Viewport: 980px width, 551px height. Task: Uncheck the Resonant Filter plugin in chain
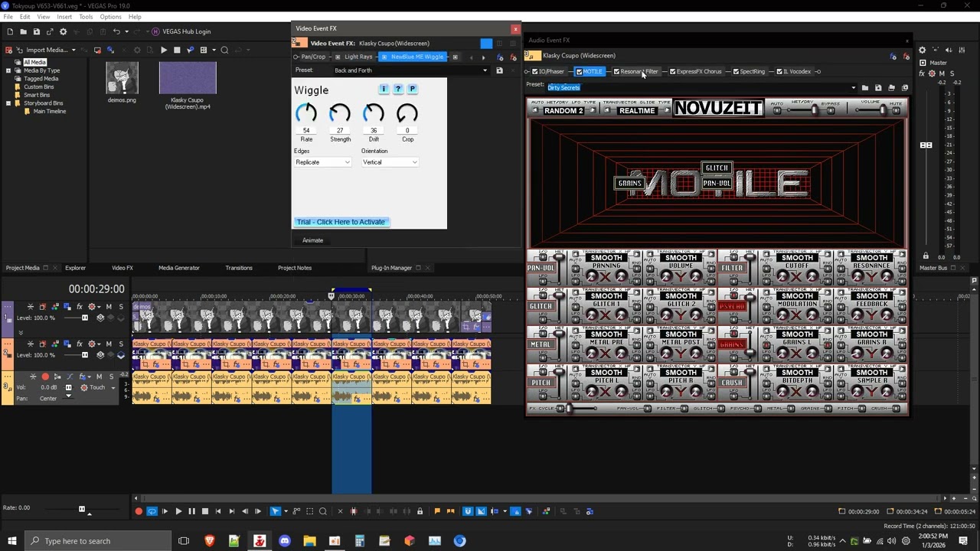click(616, 72)
